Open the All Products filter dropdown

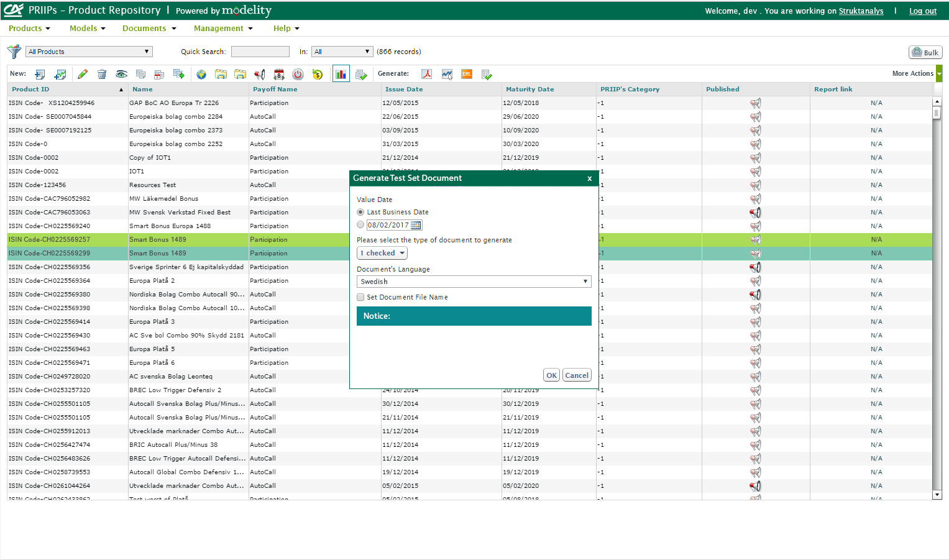pyautogui.click(x=89, y=52)
